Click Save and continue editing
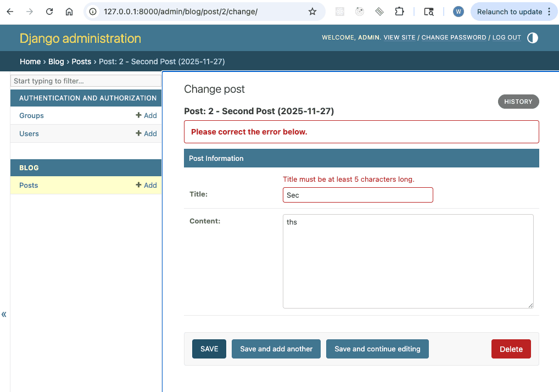Image resolution: width=559 pixels, height=392 pixels. pyautogui.click(x=377, y=349)
